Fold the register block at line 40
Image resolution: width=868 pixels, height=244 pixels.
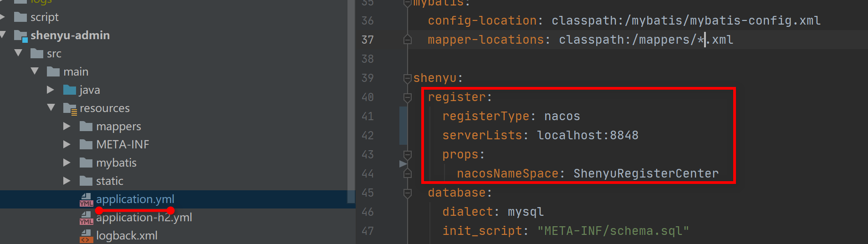coord(408,97)
